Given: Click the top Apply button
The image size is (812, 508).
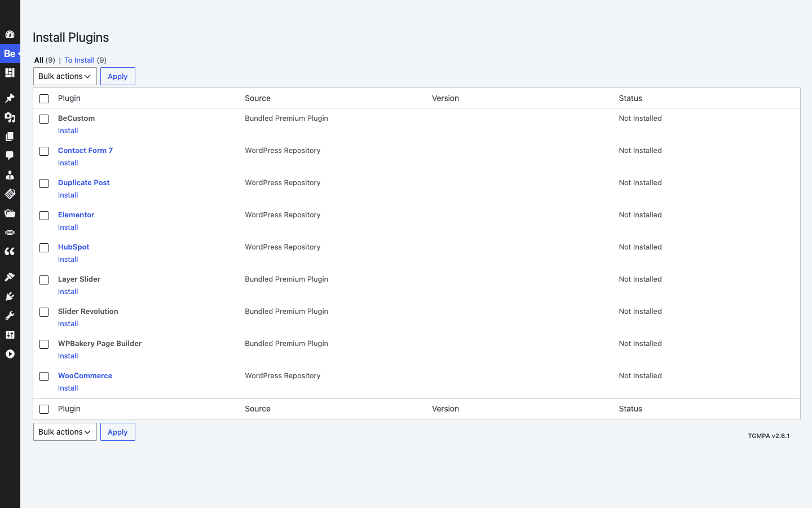Looking at the screenshot, I should 118,76.
